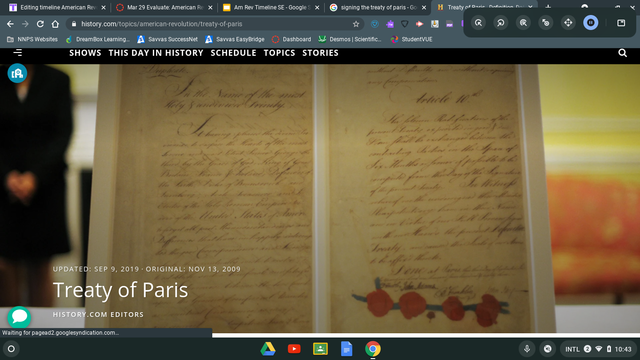640x360 pixels.
Task: Click the move arrows overlay tool
Action: click(568, 23)
